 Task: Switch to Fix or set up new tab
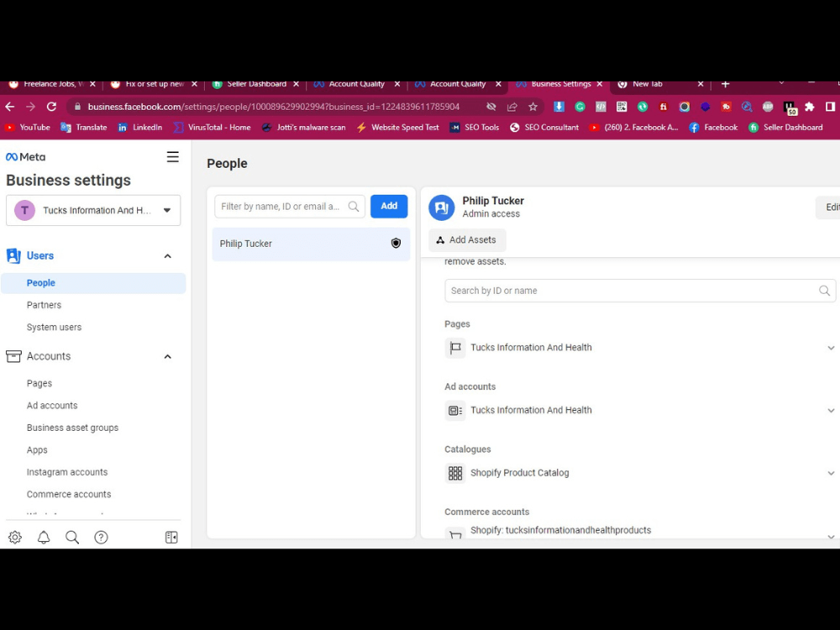155,84
